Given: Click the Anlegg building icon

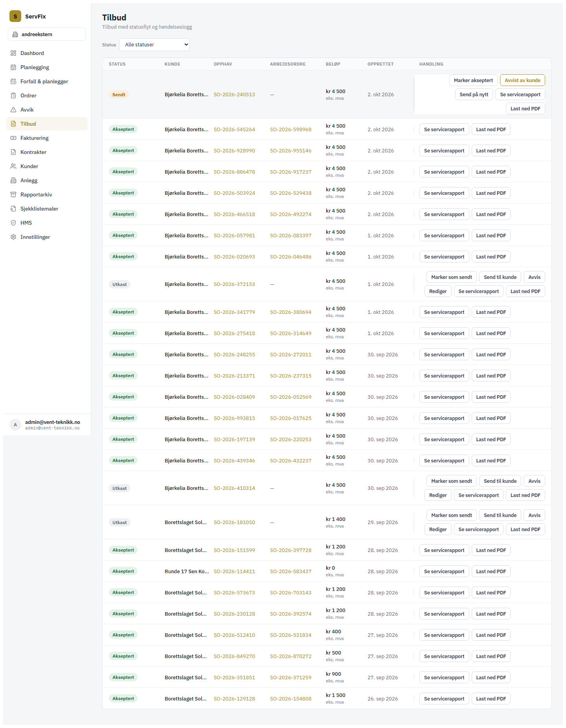Looking at the screenshot, I should click(13, 180).
